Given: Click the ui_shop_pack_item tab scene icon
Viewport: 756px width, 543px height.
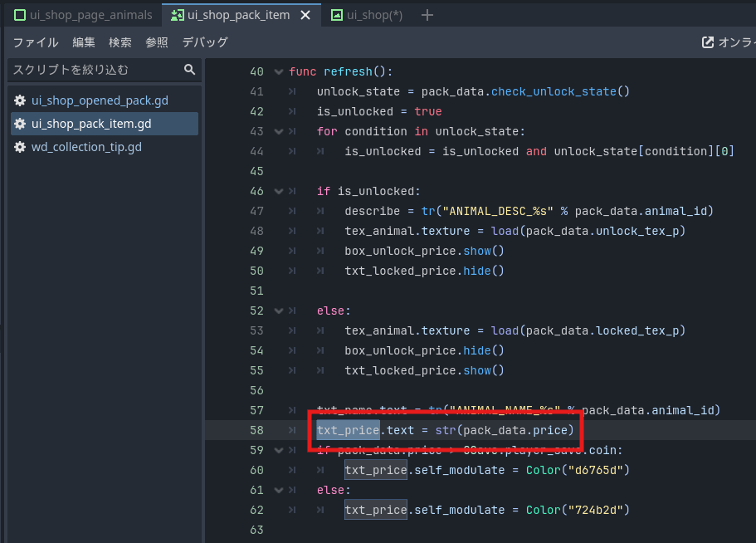Looking at the screenshot, I should pyautogui.click(x=178, y=15).
